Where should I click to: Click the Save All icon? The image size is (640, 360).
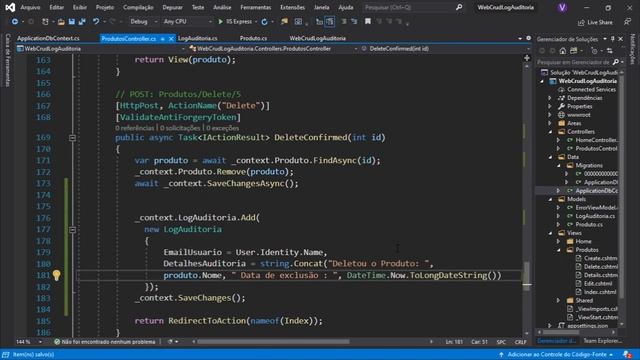pos(82,22)
